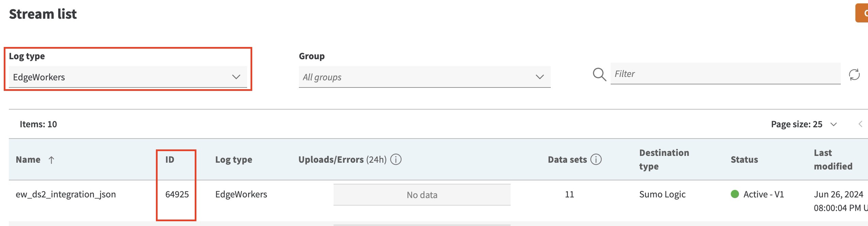The height and width of the screenshot is (226, 868).
Task: Open the Log type EdgeWorkers dropdown
Action: coord(128,77)
